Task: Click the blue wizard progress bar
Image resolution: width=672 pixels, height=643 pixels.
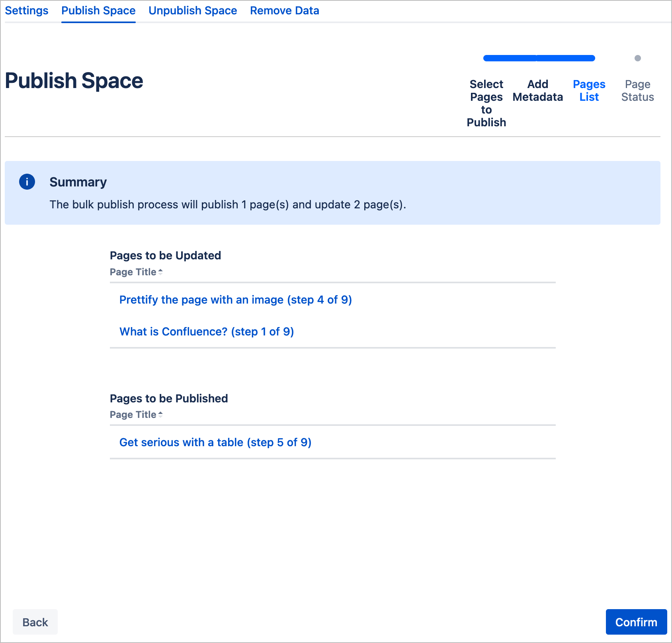Action: (539, 58)
